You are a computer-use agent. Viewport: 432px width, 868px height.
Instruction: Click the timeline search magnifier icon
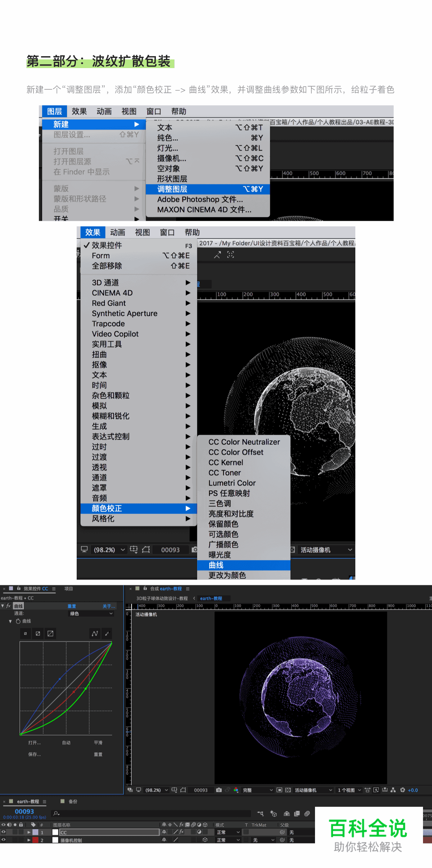coord(57,813)
